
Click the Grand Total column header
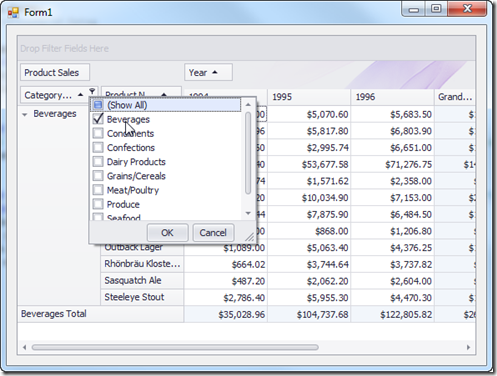[455, 97]
